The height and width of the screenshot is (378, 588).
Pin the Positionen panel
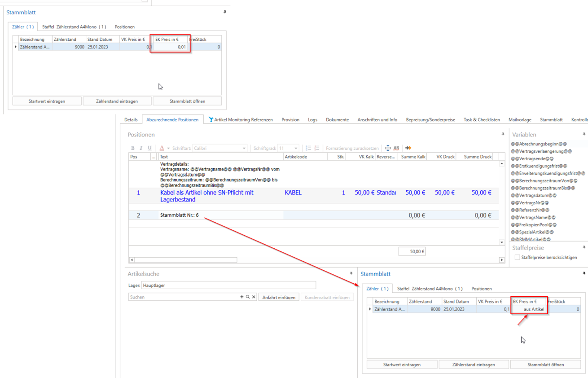coord(503,134)
